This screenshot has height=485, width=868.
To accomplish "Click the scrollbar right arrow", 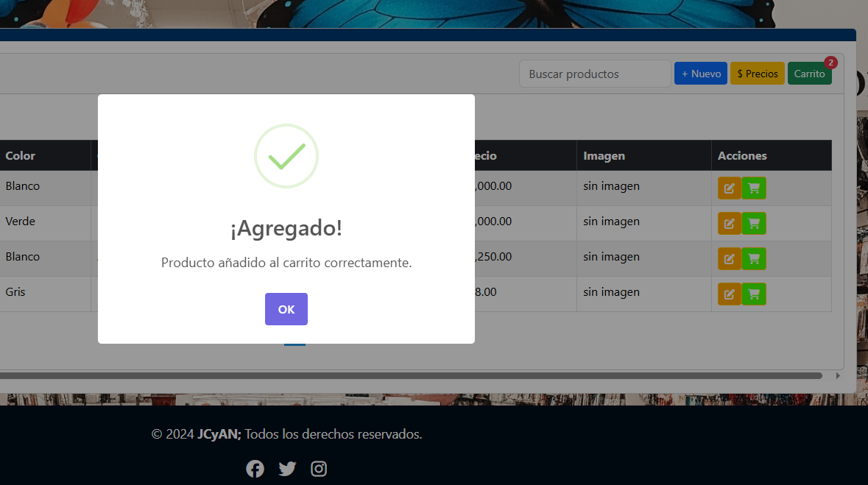I will (837, 375).
